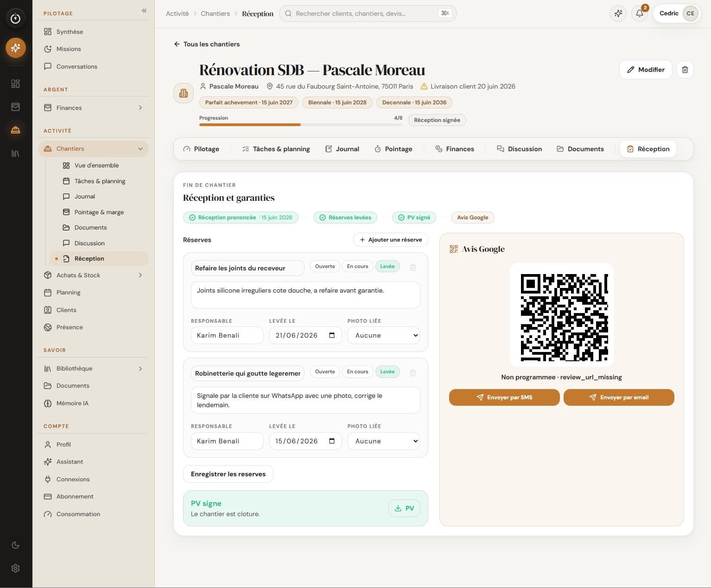This screenshot has height=588, width=711.
Task: Open calendar picker for date 15/06/2026
Action: (x=332, y=441)
